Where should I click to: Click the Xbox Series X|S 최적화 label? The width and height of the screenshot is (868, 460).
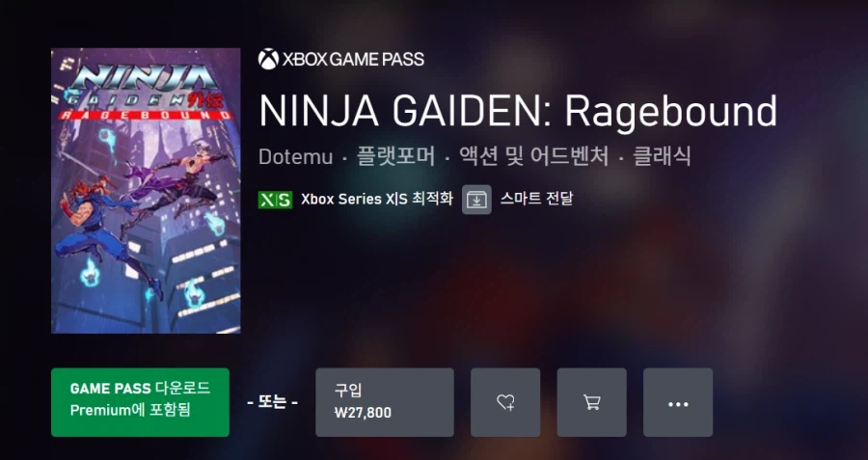[x=376, y=199]
